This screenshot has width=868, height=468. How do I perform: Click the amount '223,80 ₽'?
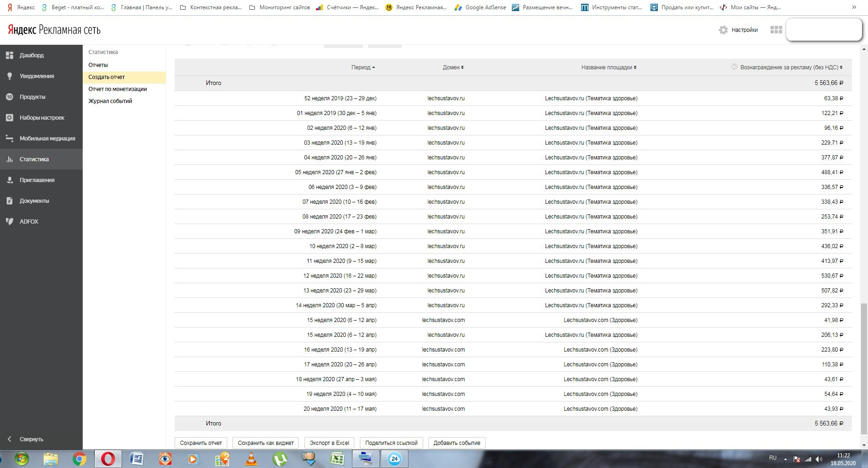tap(832, 350)
